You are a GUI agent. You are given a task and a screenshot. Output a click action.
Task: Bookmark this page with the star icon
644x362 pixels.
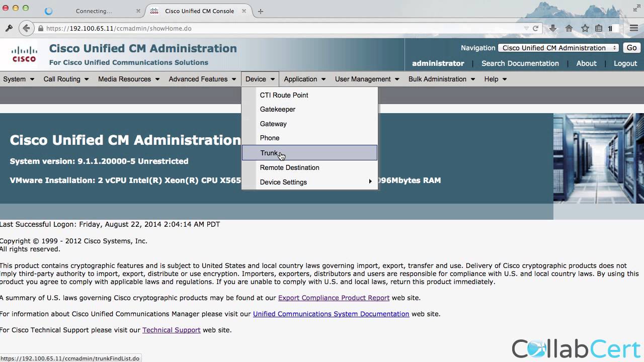point(585,29)
